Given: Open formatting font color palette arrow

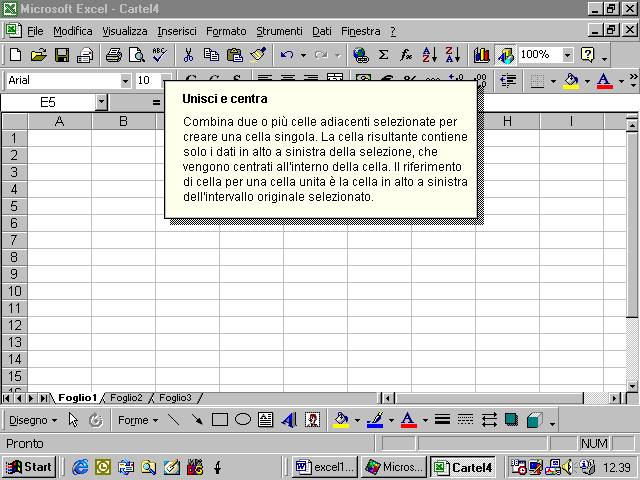Looking at the screenshot, I should 621,81.
